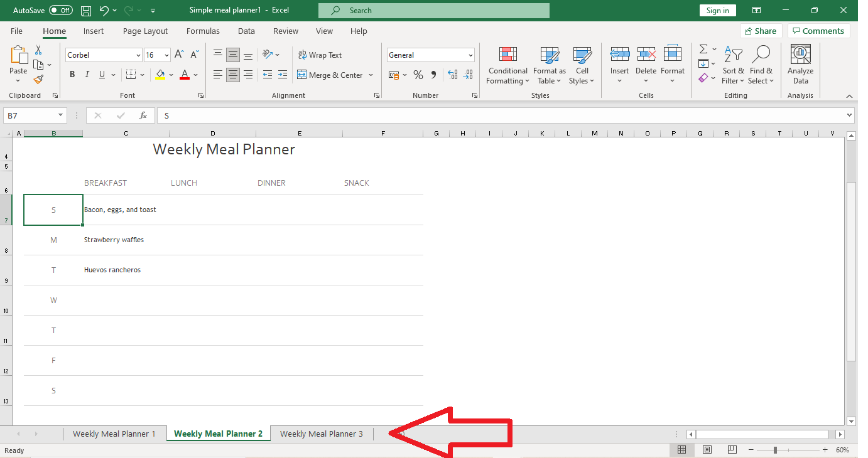Toggle center alignment for the cell
The width and height of the screenshot is (868, 458).
(x=232, y=74)
